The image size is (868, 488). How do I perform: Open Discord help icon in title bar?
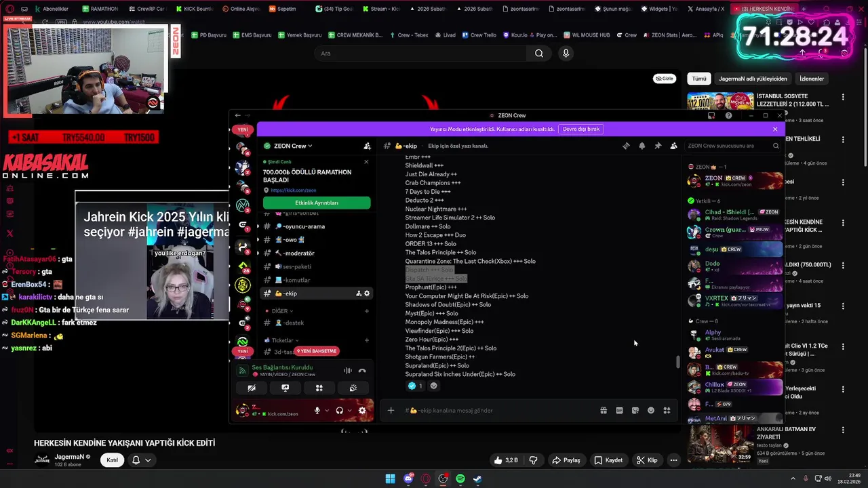pos(728,115)
